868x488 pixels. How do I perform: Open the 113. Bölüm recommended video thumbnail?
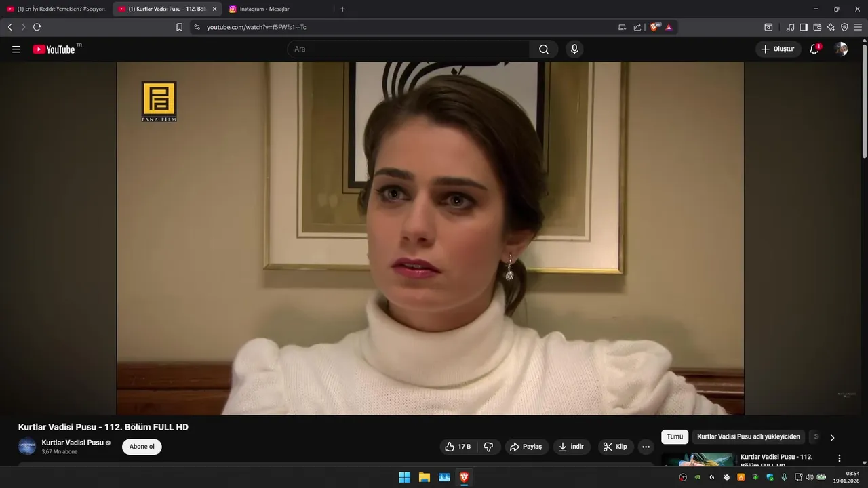click(698, 460)
